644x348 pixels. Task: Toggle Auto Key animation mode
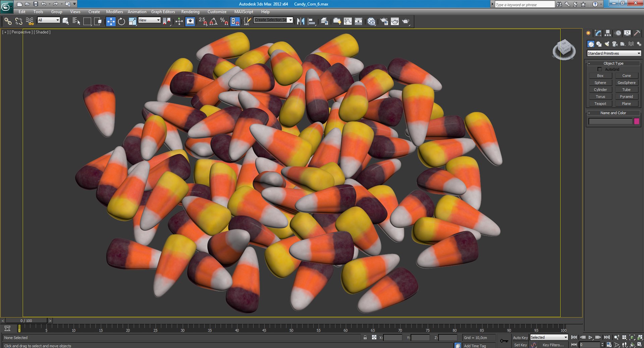click(520, 338)
